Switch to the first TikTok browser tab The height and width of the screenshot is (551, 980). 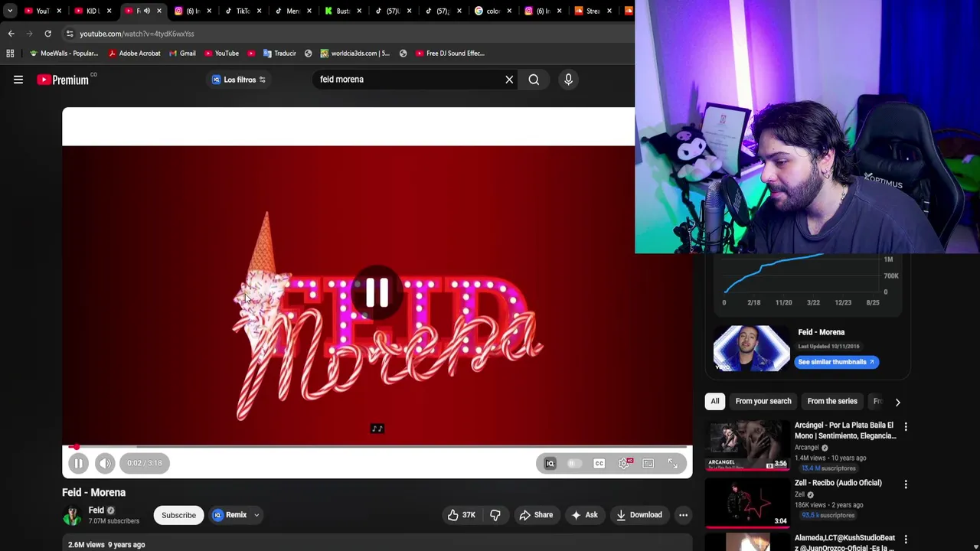(243, 11)
